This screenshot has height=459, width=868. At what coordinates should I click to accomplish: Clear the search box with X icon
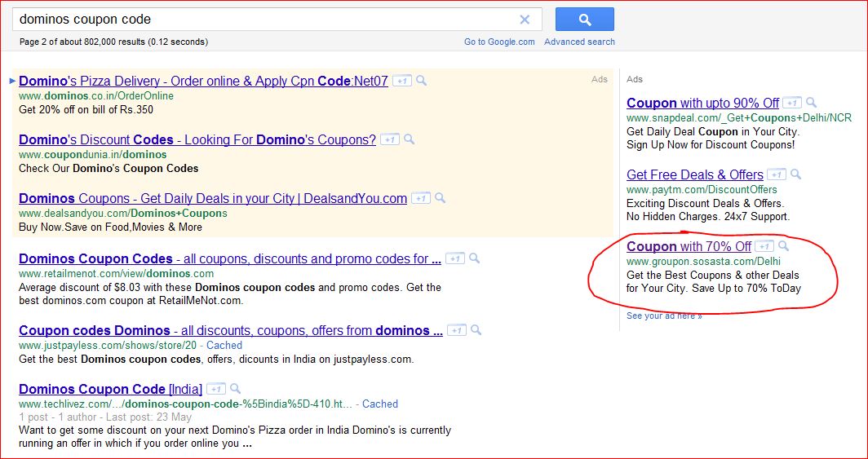click(x=525, y=20)
